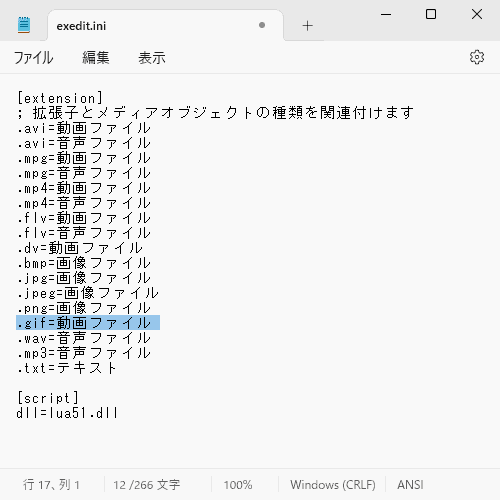Click the Windows (CRLF) line ending indicator
500x500 pixels.
[x=333, y=485]
